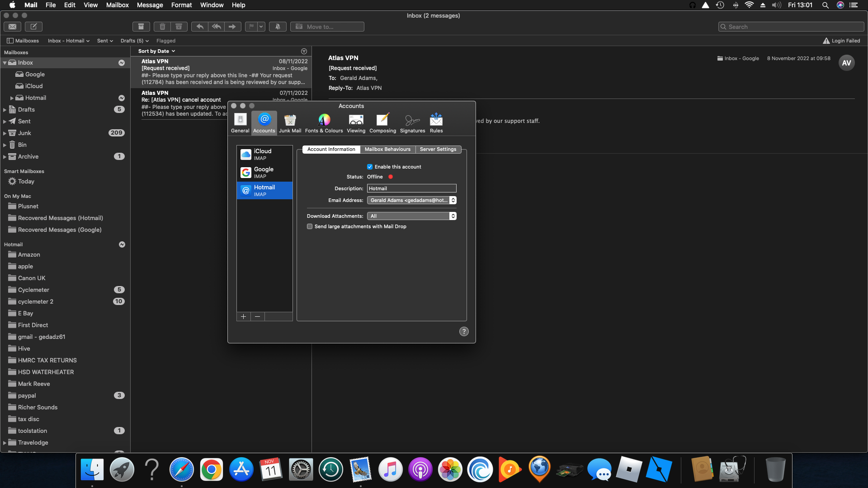Click the Get Mail envelope toolbar icon
Image resolution: width=868 pixels, height=488 pixels.
point(13,27)
